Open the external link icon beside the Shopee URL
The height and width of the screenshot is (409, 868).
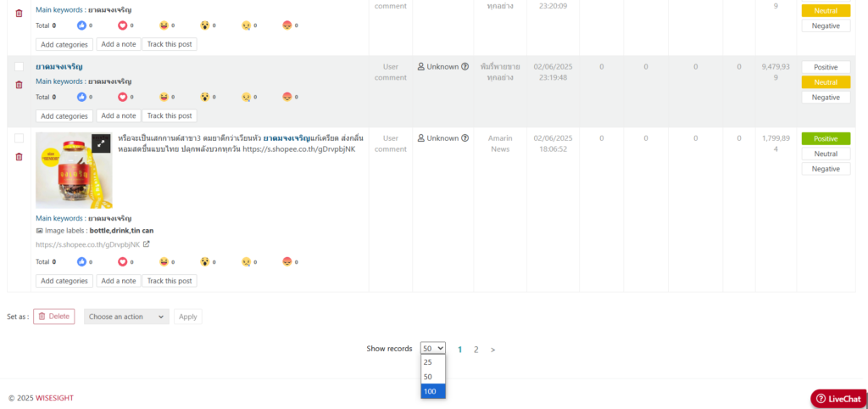click(x=147, y=244)
